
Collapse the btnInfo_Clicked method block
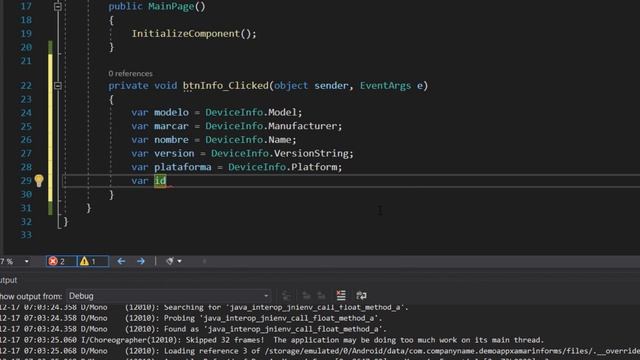(58, 85)
